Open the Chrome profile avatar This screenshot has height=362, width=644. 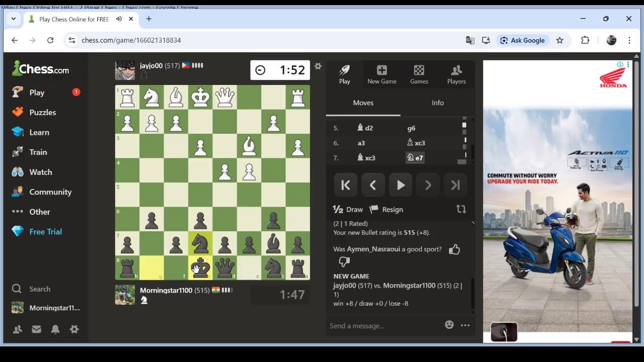click(x=611, y=40)
